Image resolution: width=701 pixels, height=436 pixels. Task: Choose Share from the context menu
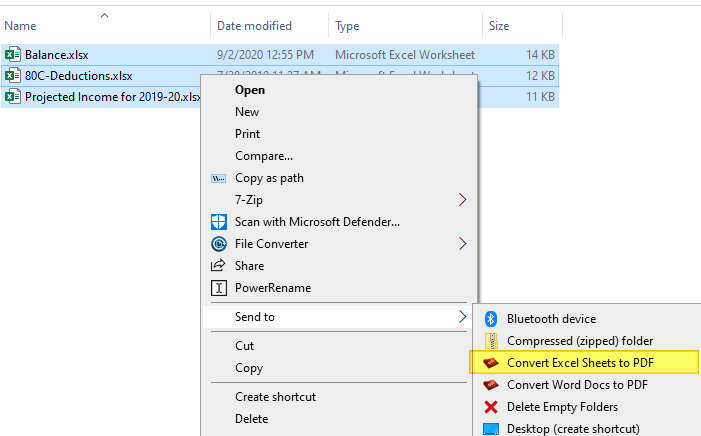click(249, 266)
